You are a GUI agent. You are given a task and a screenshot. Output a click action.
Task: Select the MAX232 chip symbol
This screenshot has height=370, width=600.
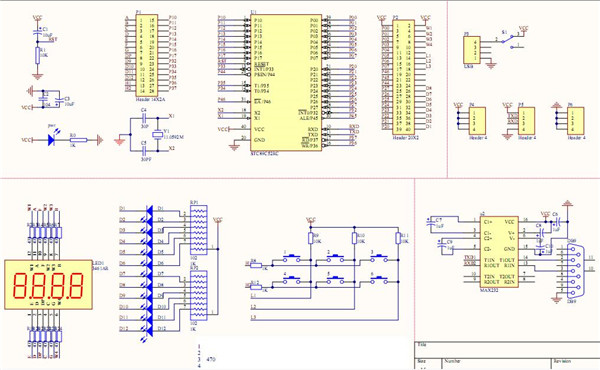(499, 252)
